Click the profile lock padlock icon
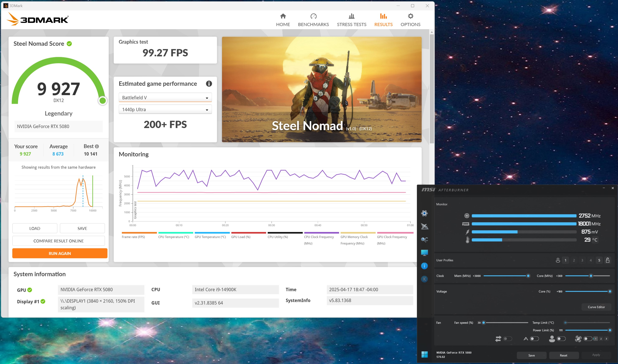 point(608,260)
